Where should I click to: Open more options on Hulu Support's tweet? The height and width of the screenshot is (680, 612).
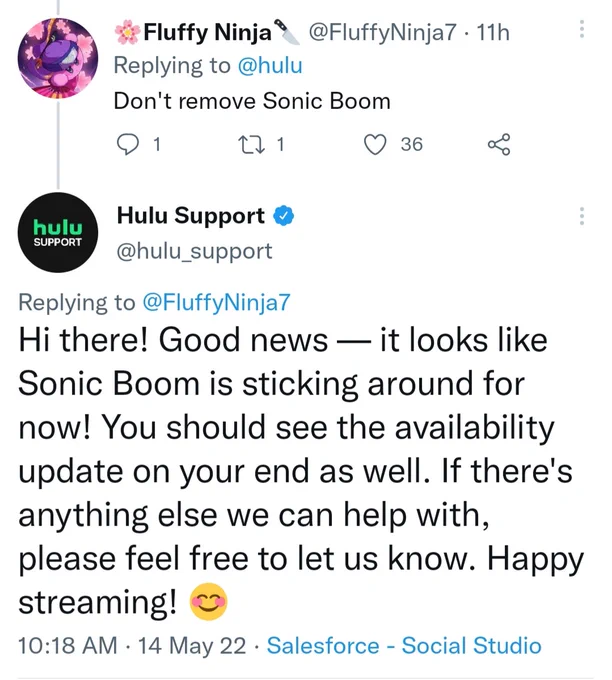[582, 216]
